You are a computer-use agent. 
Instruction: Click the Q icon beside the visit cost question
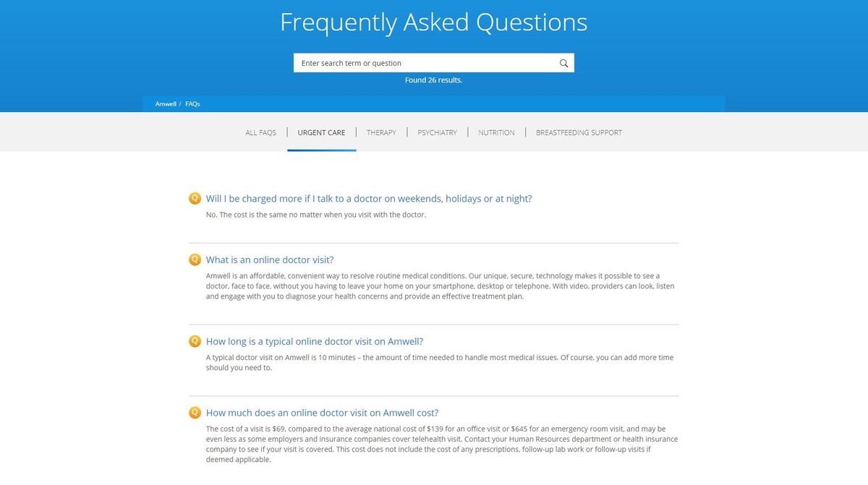[194, 413]
